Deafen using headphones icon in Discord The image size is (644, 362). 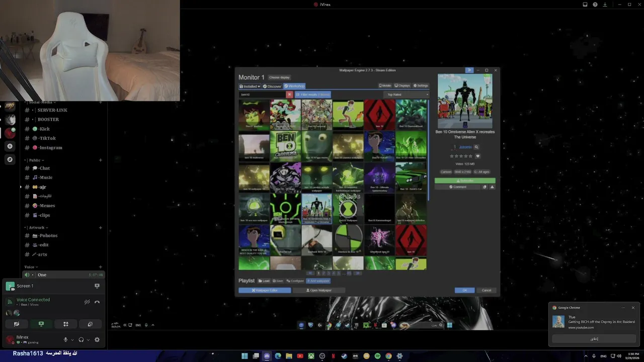[x=81, y=340]
